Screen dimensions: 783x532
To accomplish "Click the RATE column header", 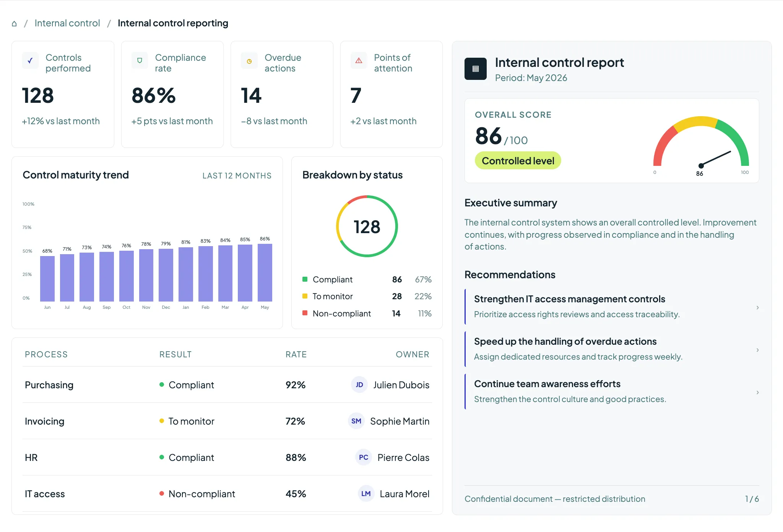I will tap(296, 354).
